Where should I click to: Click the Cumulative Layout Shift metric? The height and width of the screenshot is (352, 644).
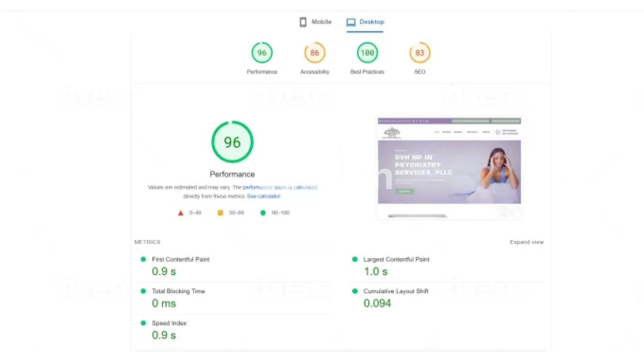click(396, 291)
